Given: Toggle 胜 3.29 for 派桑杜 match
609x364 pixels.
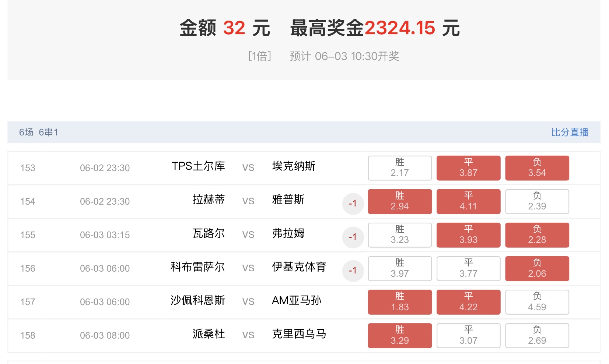Looking at the screenshot, I should pyautogui.click(x=400, y=335).
